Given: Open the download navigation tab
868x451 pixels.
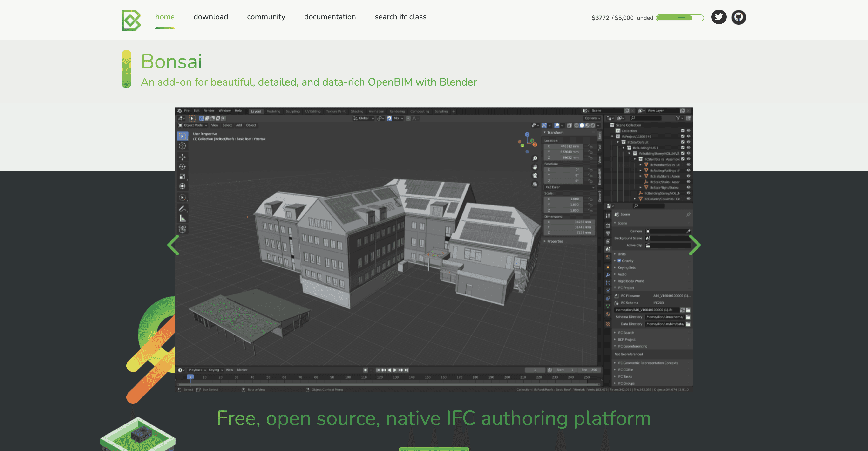Looking at the screenshot, I should (x=210, y=17).
